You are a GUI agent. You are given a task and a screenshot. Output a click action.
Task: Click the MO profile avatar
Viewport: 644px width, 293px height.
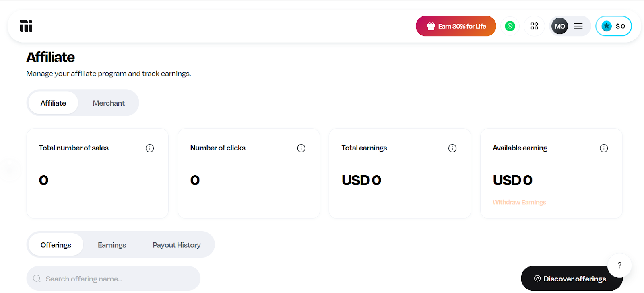tap(559, 26)
